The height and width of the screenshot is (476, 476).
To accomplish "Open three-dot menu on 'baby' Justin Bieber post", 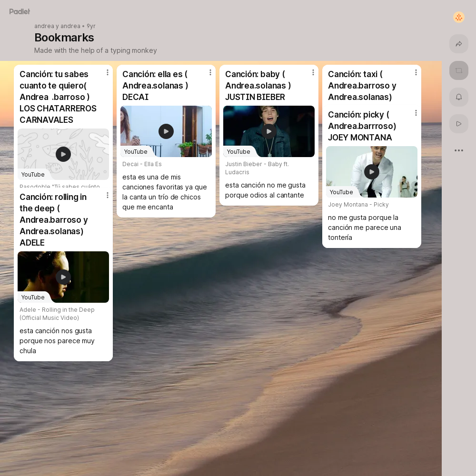I will (x=313, y=72).
